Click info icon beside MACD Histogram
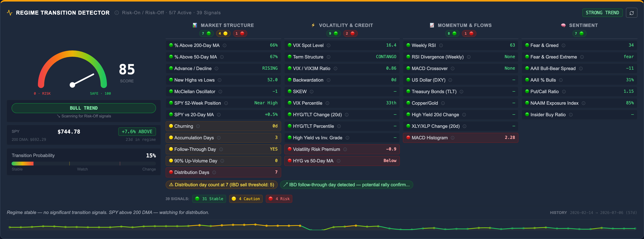Screen dimensions: 644x239 (x=453, y=138)
